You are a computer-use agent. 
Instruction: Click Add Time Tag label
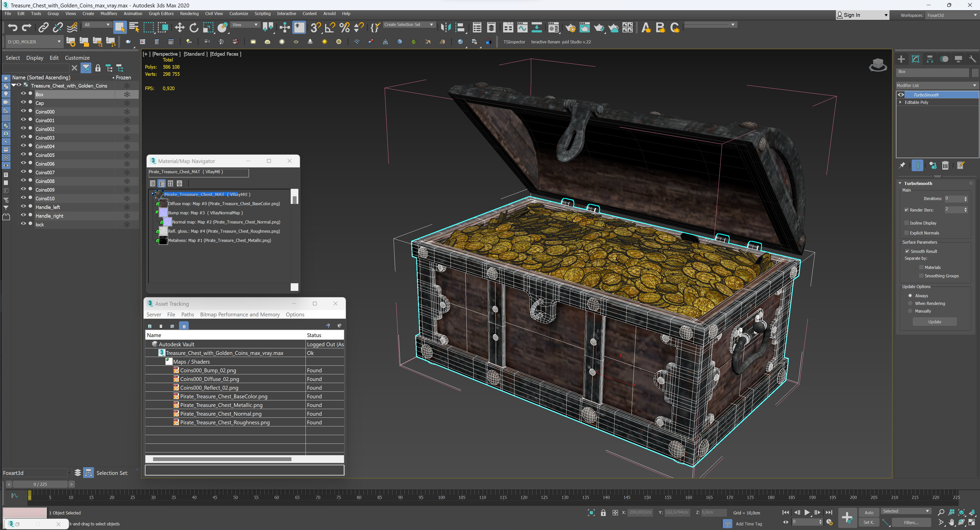[x=749, y=524]
